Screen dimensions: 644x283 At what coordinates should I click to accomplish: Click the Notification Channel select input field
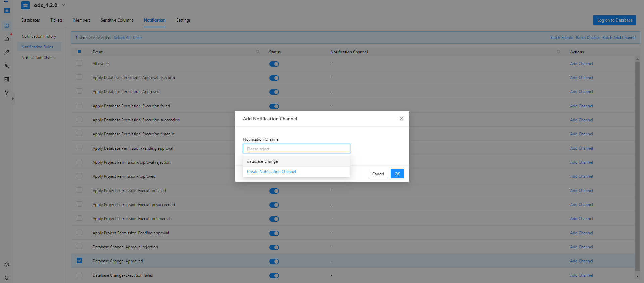point(296,149)
